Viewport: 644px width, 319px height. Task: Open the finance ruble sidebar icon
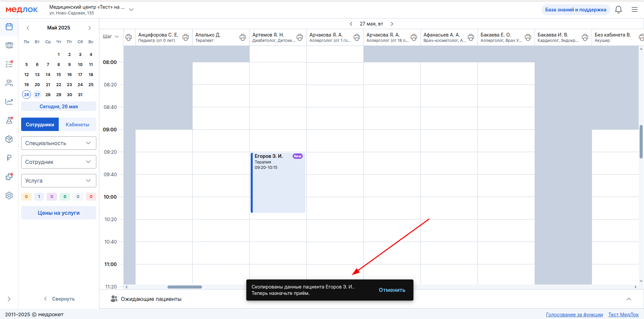(9, 158)
